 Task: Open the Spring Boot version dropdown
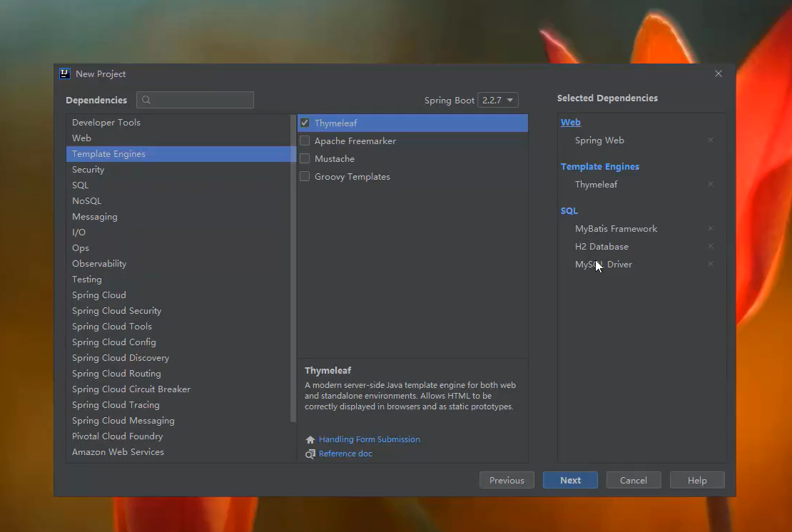tap(497, 100)
